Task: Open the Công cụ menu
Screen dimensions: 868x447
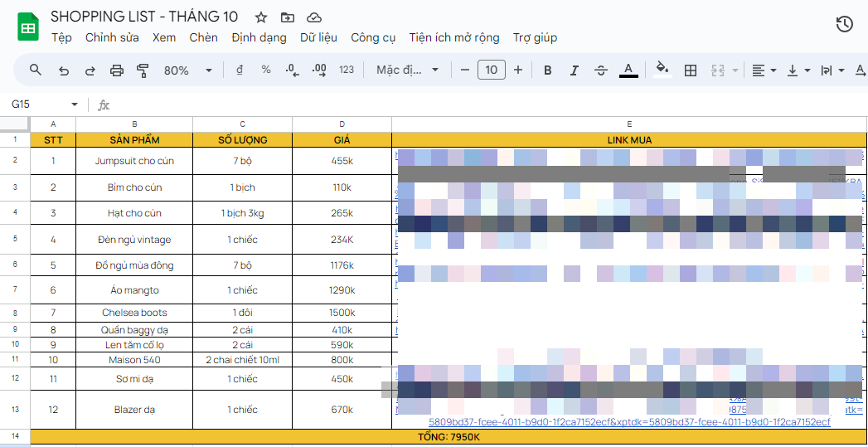Action: point(373,37)
